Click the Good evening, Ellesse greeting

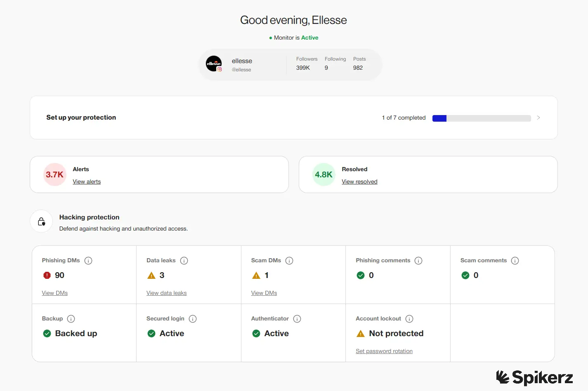(x=293, y=20)
